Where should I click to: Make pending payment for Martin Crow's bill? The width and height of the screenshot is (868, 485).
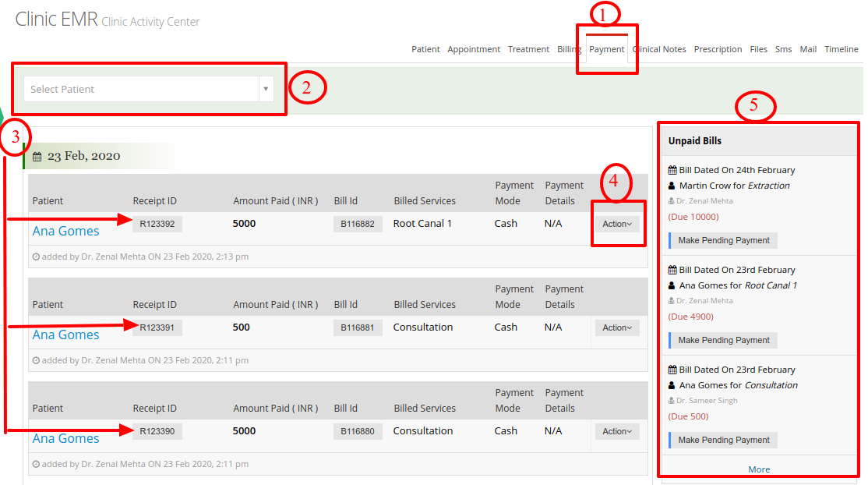(723, 241)
